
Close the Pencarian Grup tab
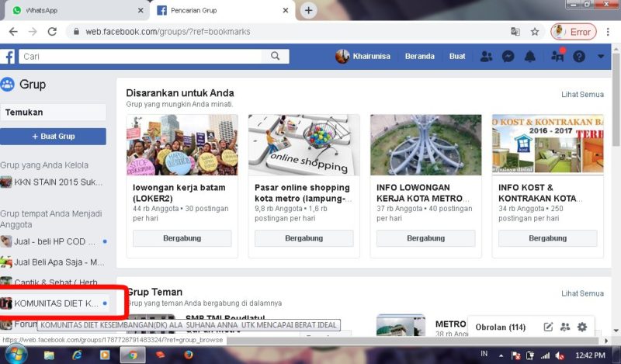(x=285, y=10)
